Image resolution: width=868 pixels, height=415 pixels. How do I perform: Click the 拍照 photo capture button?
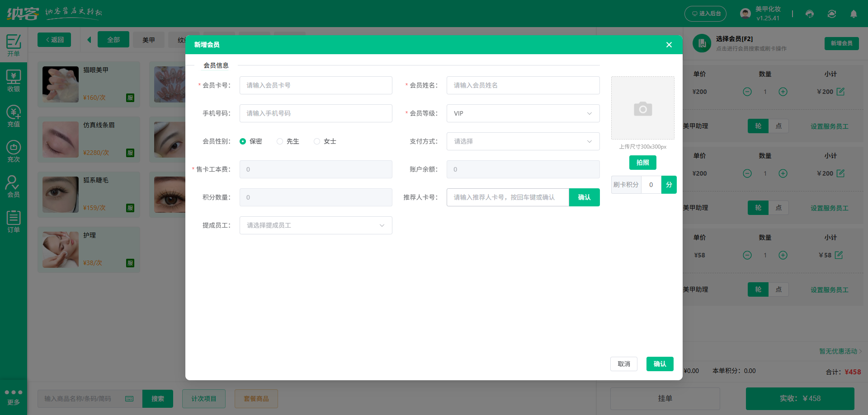[x=642, y=163]
